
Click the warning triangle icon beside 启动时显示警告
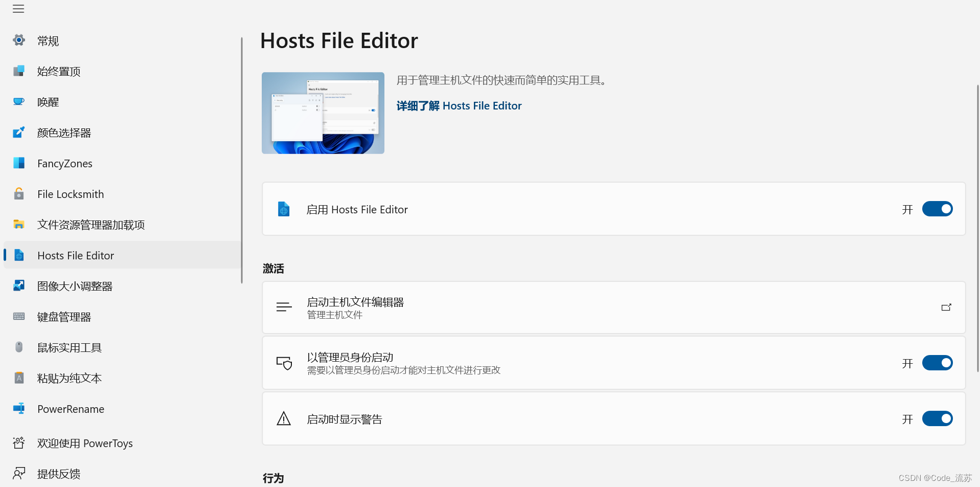click(x=284, y=418)
